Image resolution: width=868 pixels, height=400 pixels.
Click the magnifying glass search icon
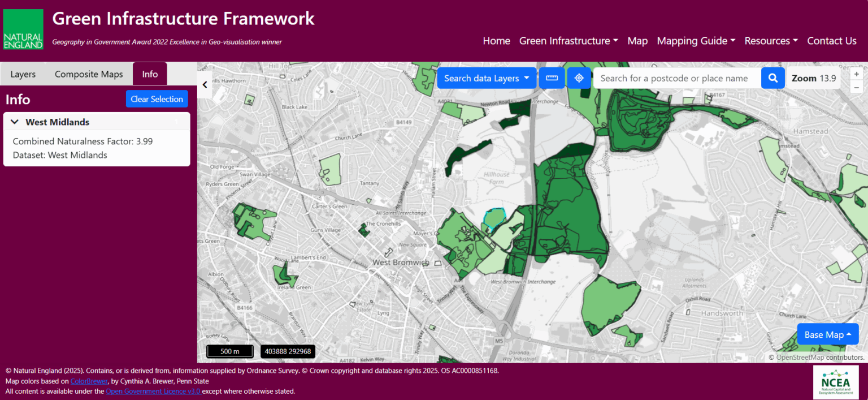coord(772,78)
